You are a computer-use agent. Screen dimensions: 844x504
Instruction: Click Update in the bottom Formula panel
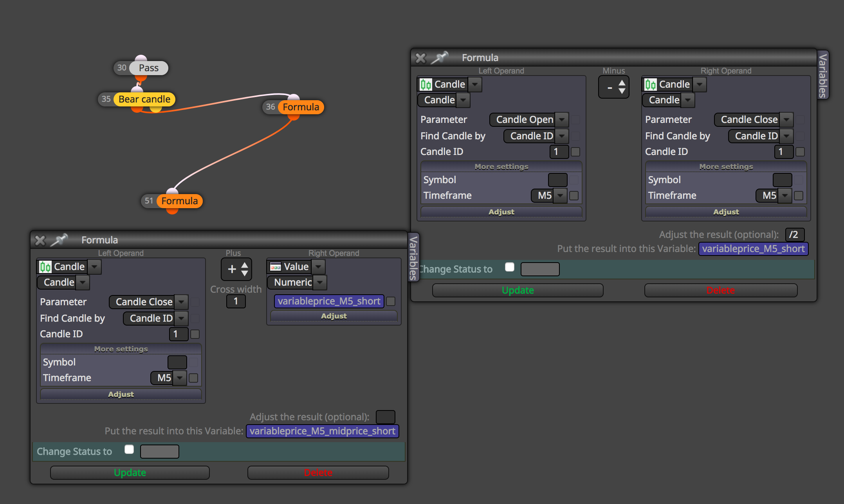(130, 473)
